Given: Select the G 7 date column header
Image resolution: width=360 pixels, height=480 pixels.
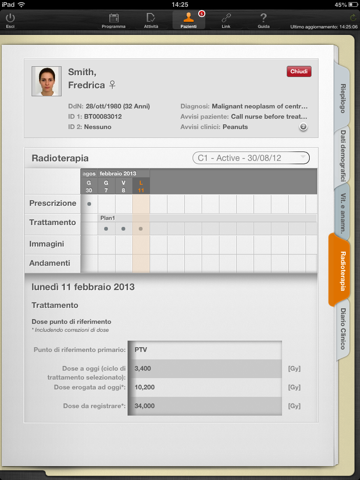Looking at the screenshot, I should click(106, 186).
